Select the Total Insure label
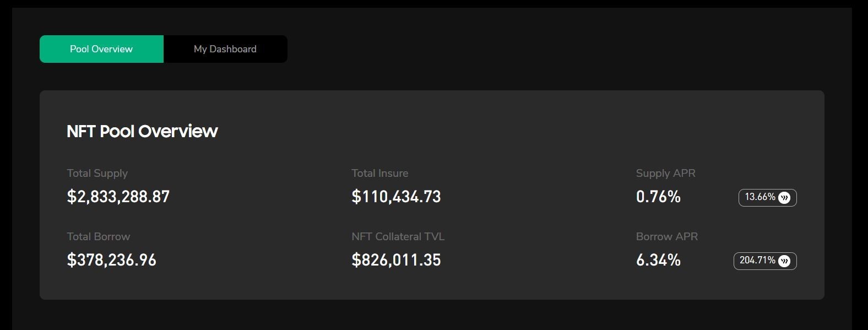 coord(380,173)
